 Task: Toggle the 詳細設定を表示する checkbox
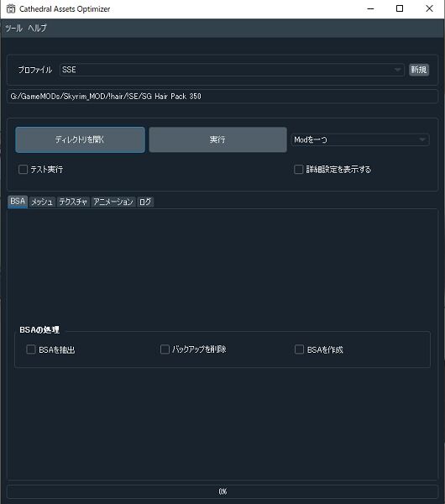coord(299,170)
